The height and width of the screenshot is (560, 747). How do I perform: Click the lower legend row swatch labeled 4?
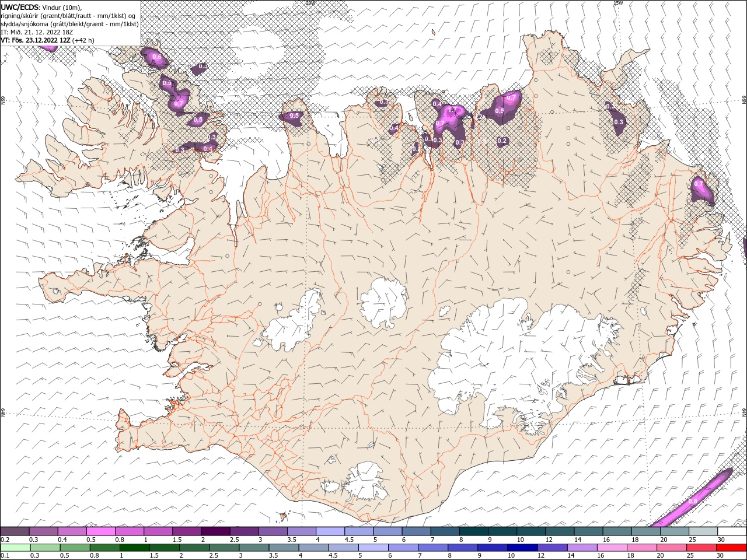[x=313, y=548]
